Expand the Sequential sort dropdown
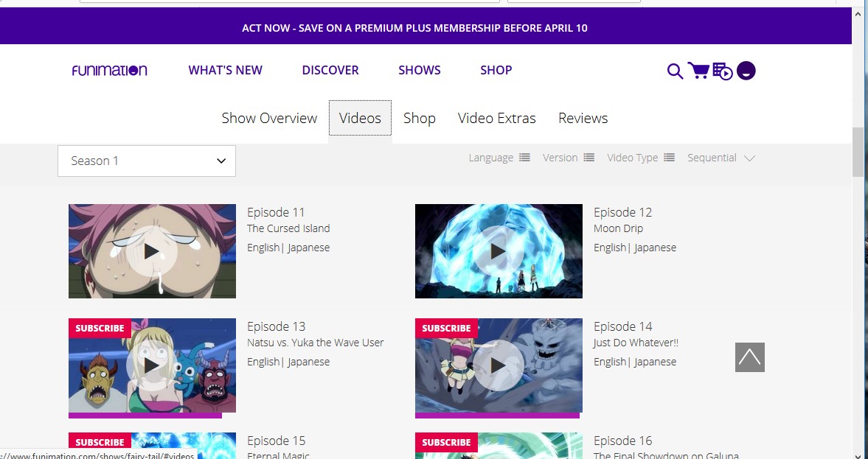Image resolution: width=868 pixels, height=459 pixels. coord(721,158)
